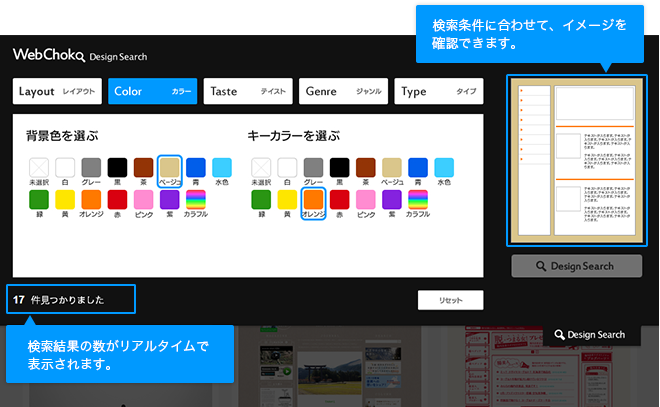
Task: Pick blue (青) background color swatch
Action: tap(196, 167)
